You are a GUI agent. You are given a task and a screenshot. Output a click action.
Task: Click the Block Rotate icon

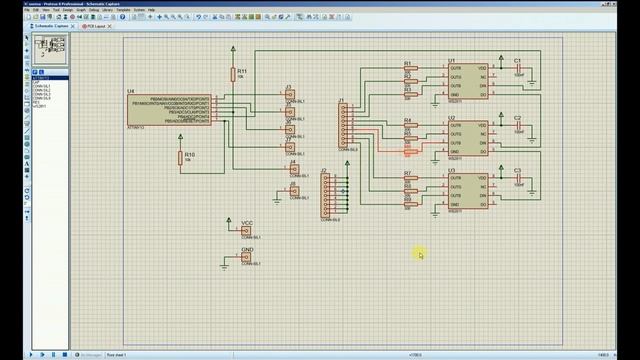(251, 17)
